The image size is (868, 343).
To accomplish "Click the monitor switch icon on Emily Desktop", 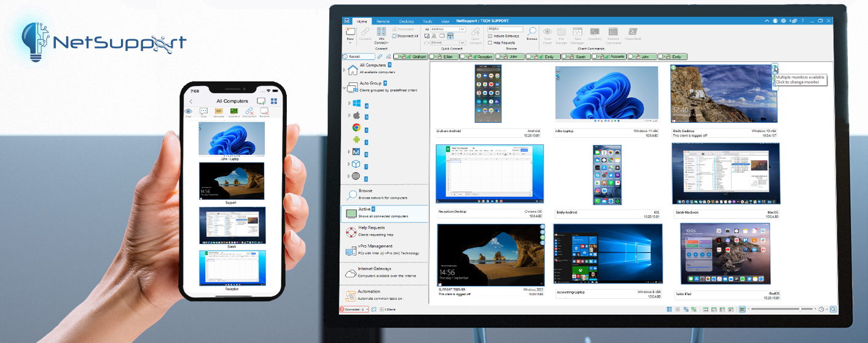I will (x=776, y=68).
